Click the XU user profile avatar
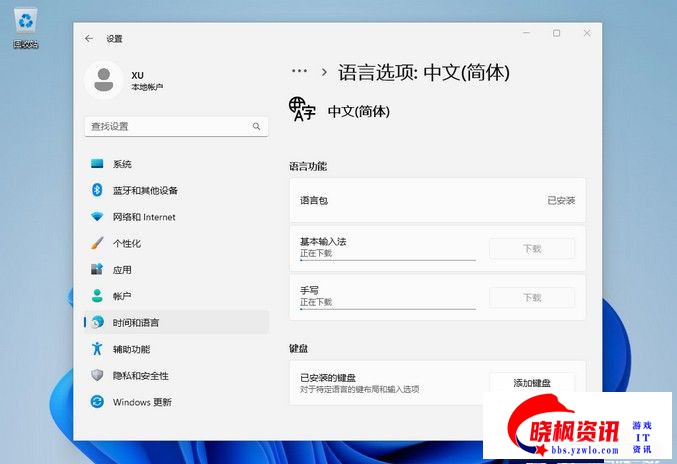This screenshot has height=464, width=677. tap(104, 80)
